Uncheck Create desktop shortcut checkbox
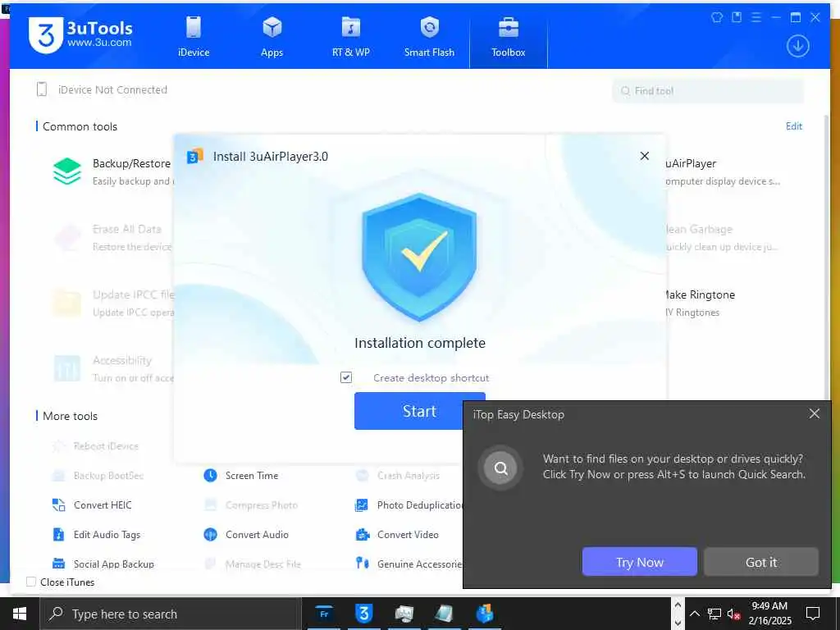 [x=346, y=377]
